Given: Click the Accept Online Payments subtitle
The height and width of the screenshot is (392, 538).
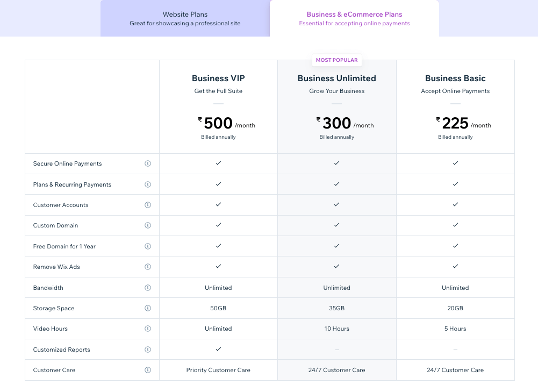Looking at the screenshot, I should point(455,91).
